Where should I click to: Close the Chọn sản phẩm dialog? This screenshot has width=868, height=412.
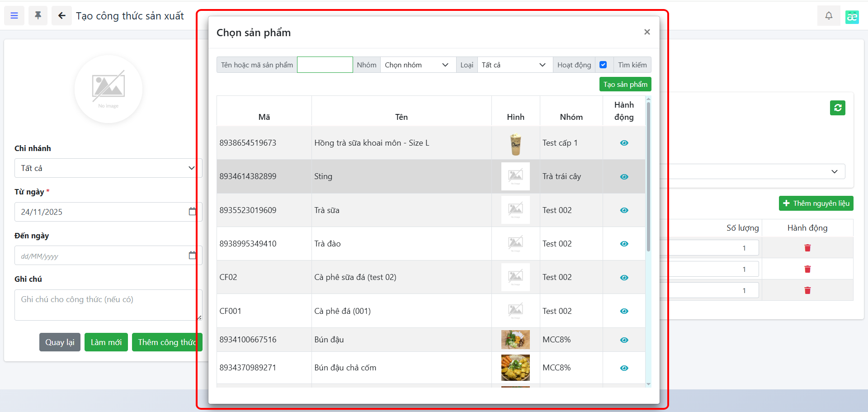[x=647, y=32]
